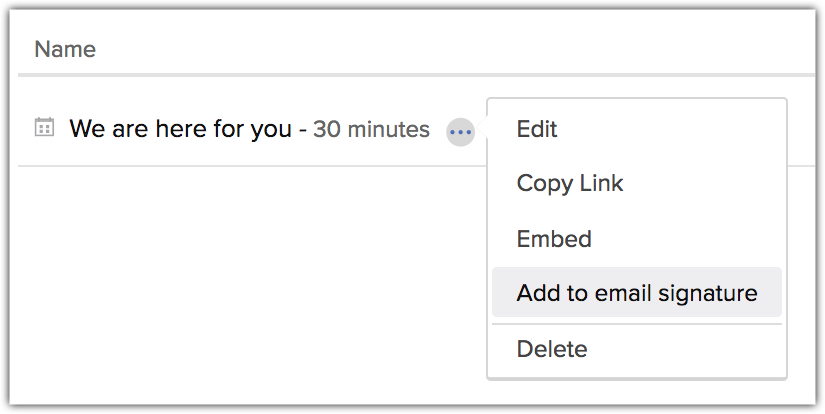Choose Copy Link in the menu
The image size is (825, 414).
coord(569,184)
